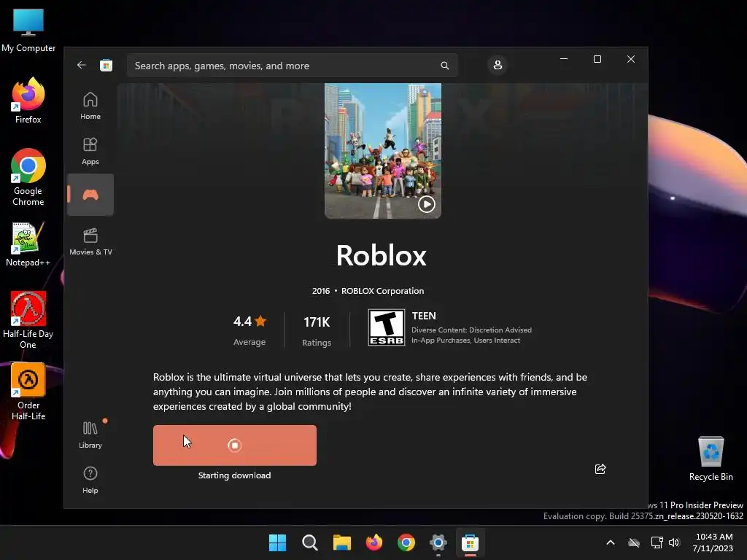Open Home in the Store sidebar

(90, 106)
